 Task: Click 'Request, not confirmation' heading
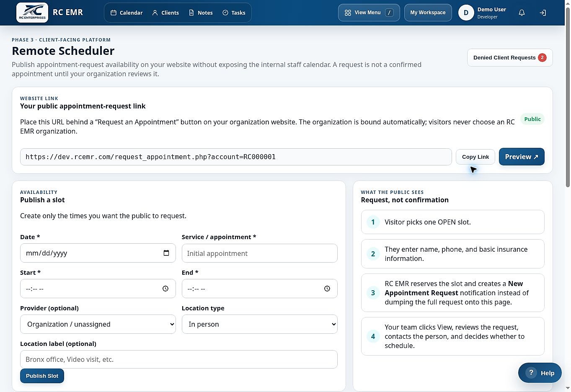(x=405, y=200)
